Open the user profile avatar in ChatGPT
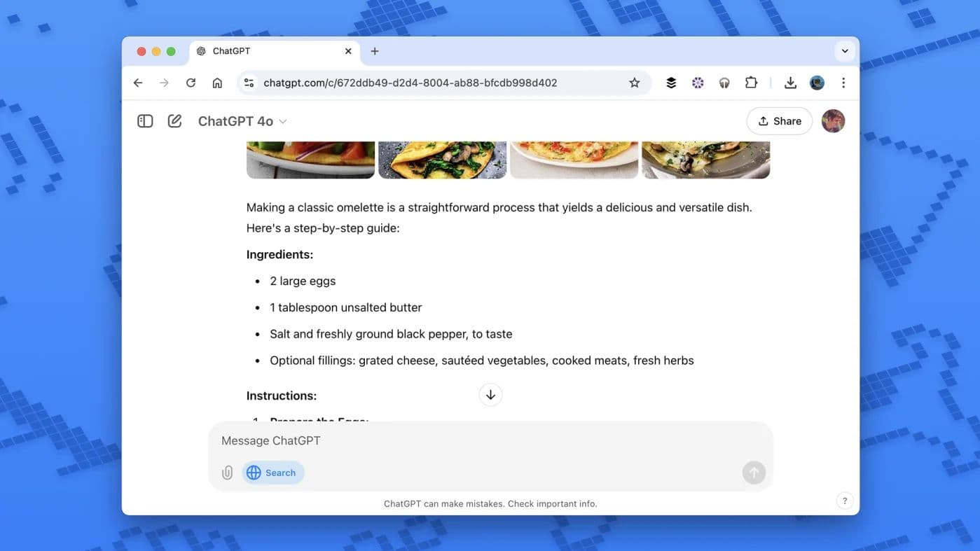The width and height of the screenshot is (980, 551). (833, 121)
